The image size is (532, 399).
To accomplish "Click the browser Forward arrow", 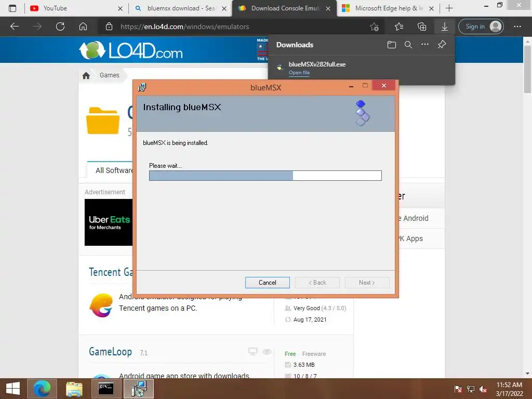I will pos(37,26).
